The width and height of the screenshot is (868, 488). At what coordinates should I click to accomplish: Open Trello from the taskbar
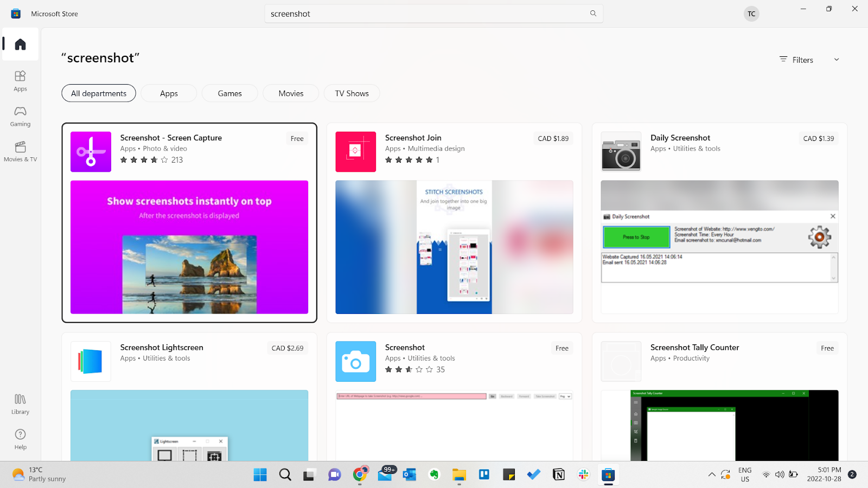[x=484, y=475]
